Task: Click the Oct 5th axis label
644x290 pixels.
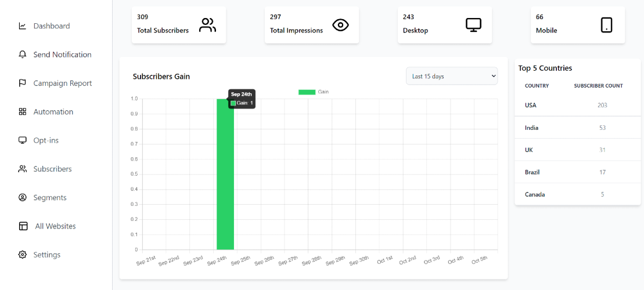Action: pyautogui.click(x=479, y=260)
